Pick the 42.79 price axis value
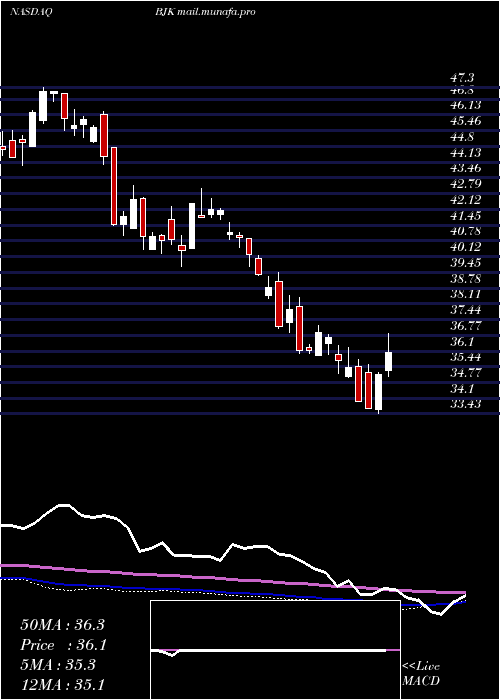Image resolution: width=500 pixels, height=700 pixels. [465, 184]
